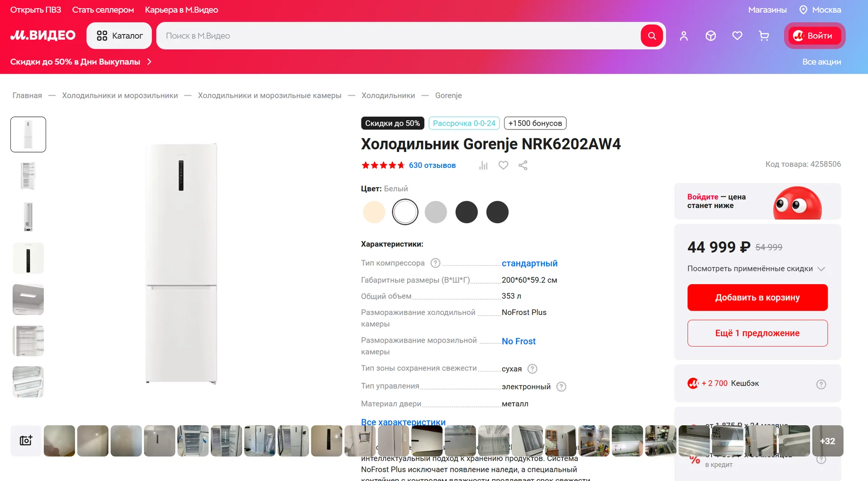Open the No Frost link
Image resolution: width=868 pixels, height=481 pixels.
click(x=519, y=341)
